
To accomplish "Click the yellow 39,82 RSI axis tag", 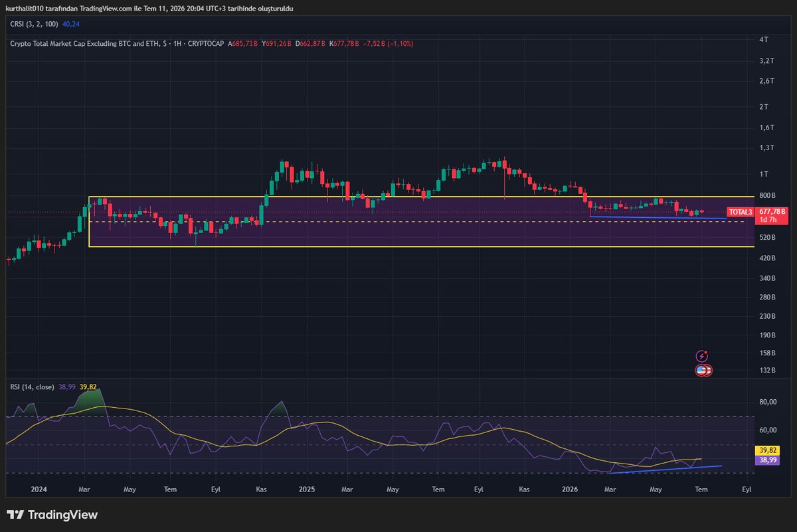I will 767,451.
